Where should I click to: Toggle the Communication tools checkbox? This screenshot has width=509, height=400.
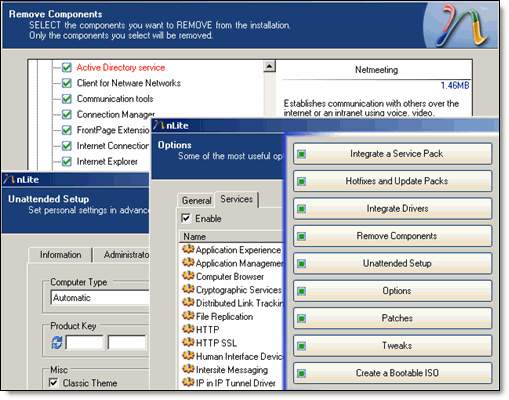pos(67,99)
